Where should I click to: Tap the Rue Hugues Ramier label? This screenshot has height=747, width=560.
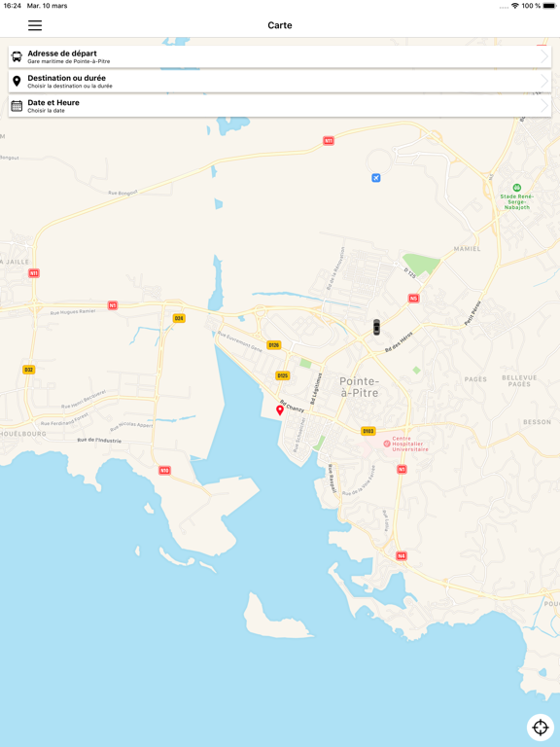tap(73, 312)
